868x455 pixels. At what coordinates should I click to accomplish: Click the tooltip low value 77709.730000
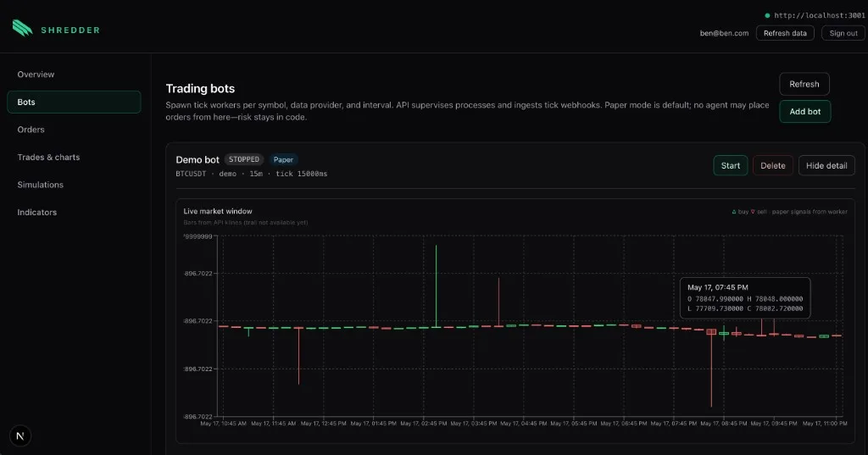tap(719, 308)
